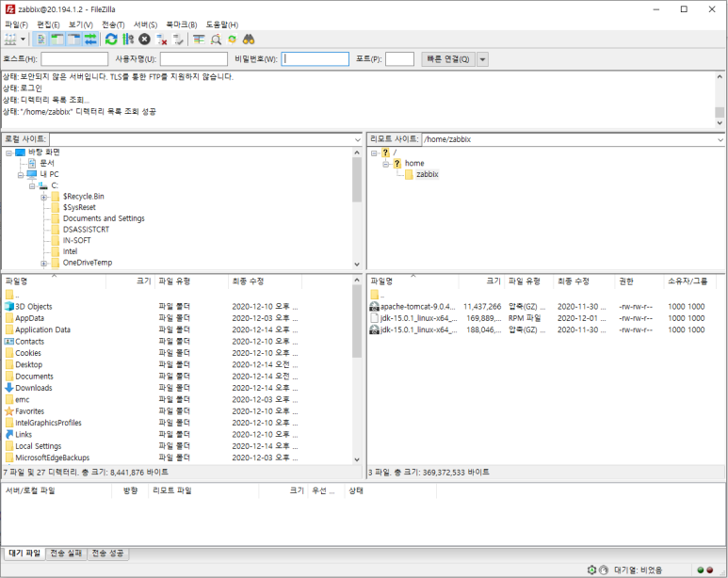Image resolution: width=728 pixels, height=578 pixels.
Task: Toggle directory comparison icon
Action: point(216,40)
